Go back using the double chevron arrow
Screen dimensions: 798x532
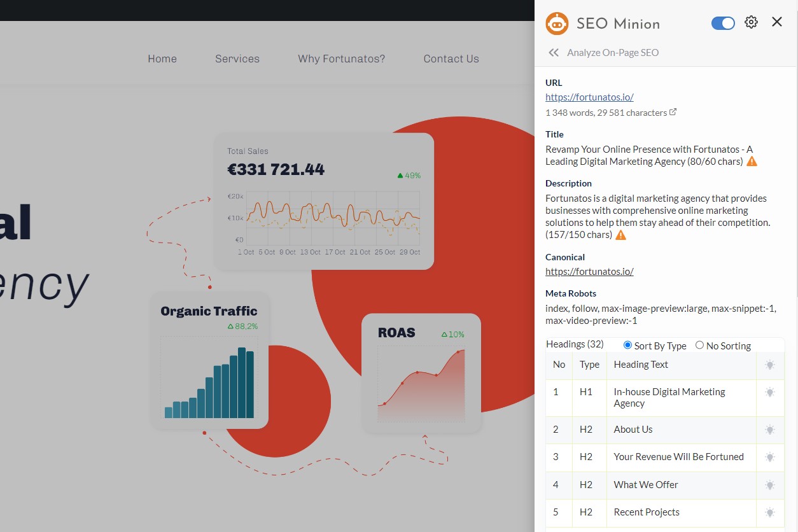click(x=554, y=53)
